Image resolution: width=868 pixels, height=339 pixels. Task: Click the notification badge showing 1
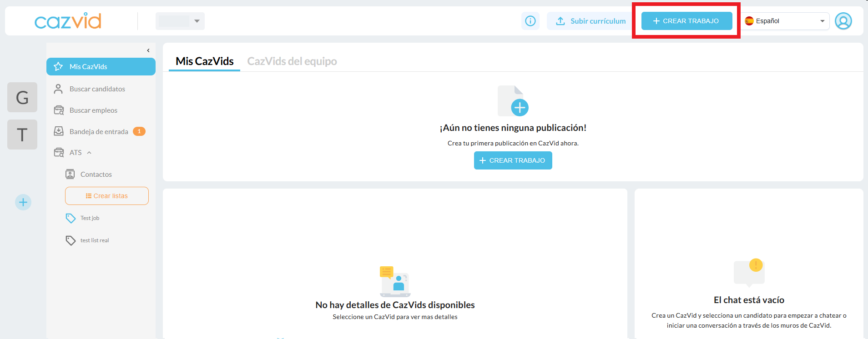click(x=139, y=131)
